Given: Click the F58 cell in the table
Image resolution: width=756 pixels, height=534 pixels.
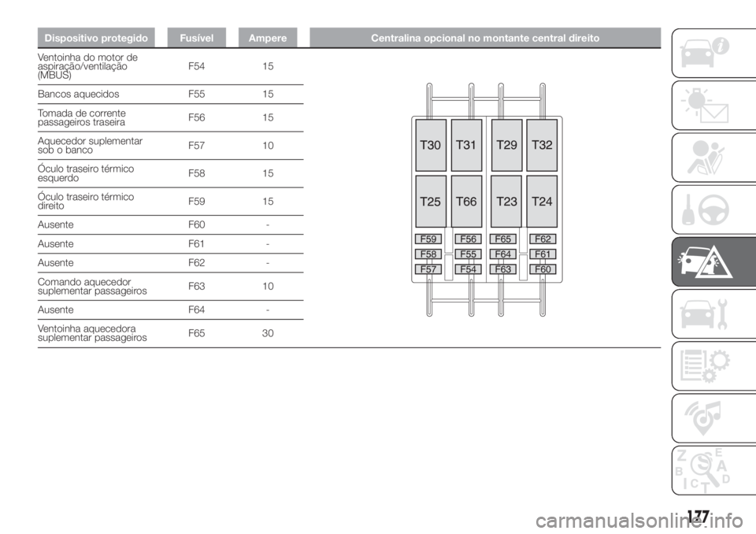Looking at the screenshot, I should tap(197, 173).
